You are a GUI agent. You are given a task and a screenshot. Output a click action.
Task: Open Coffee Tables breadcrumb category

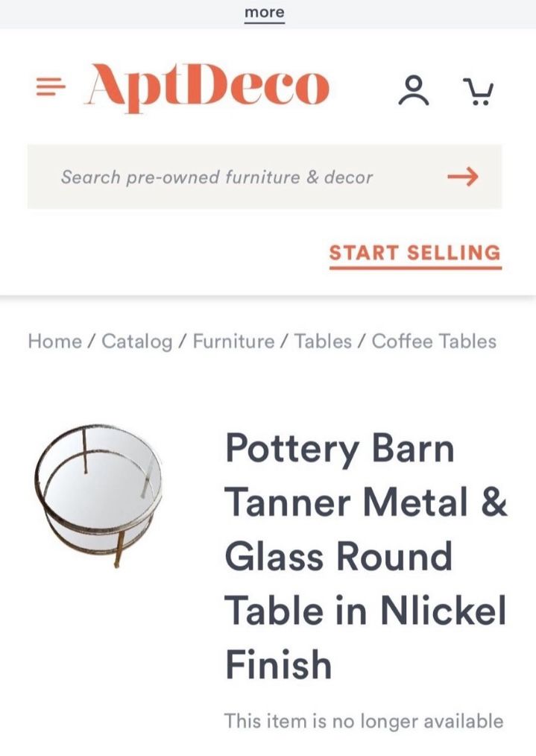point(432,341)
